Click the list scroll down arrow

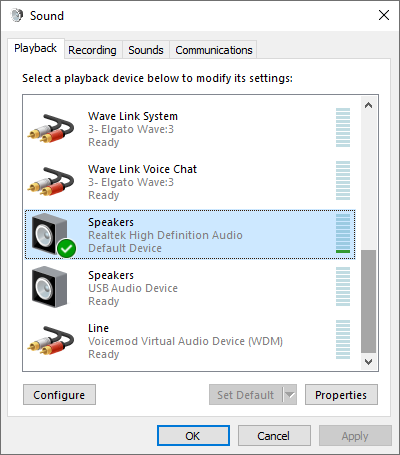[368, 362]
